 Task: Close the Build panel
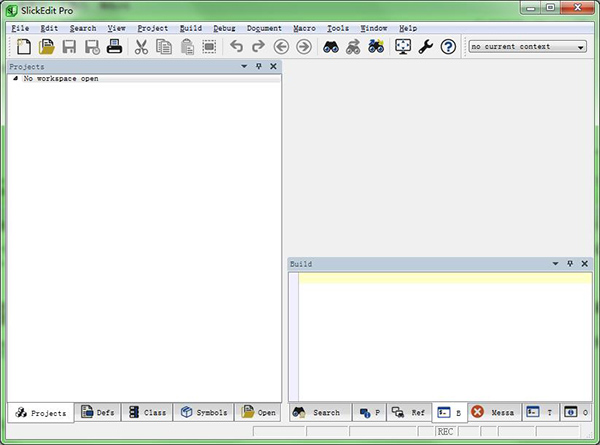(x=585, y=264)
